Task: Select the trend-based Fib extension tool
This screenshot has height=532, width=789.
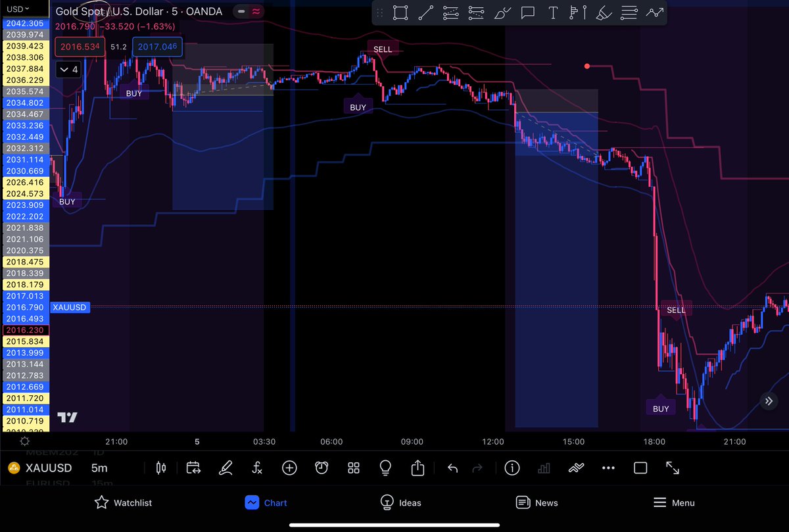Action: pos(476,12)
